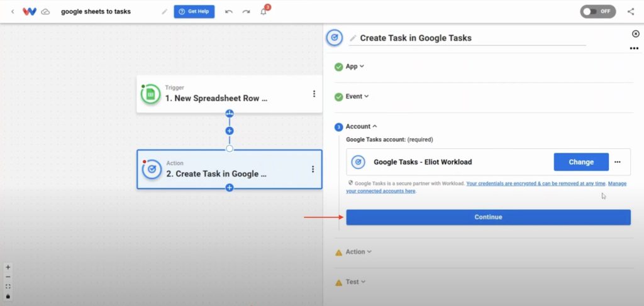Share the workflow via share icon

(631, 11)
